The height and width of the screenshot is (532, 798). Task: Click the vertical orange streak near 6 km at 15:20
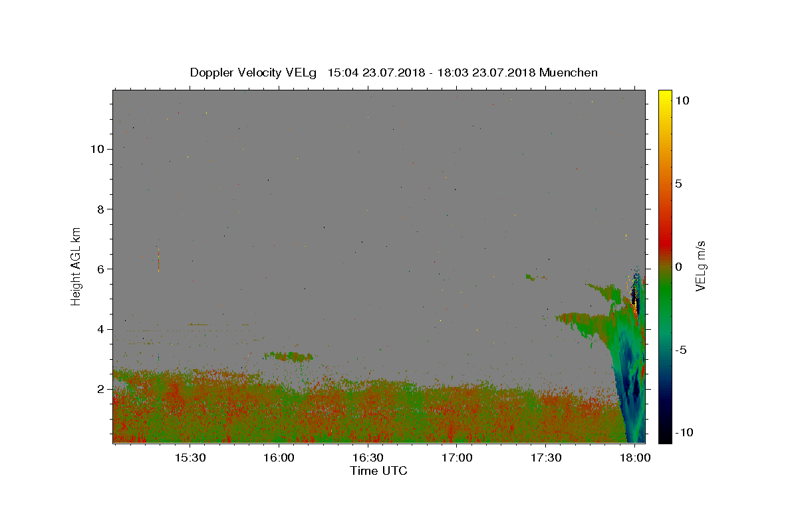click(x=158, y=259)
